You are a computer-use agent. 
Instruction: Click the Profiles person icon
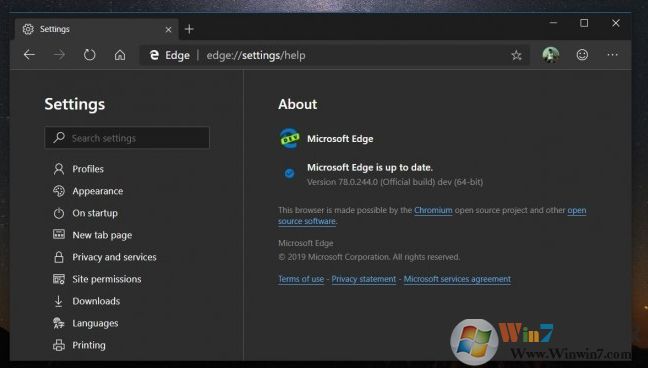coord(59,169)
